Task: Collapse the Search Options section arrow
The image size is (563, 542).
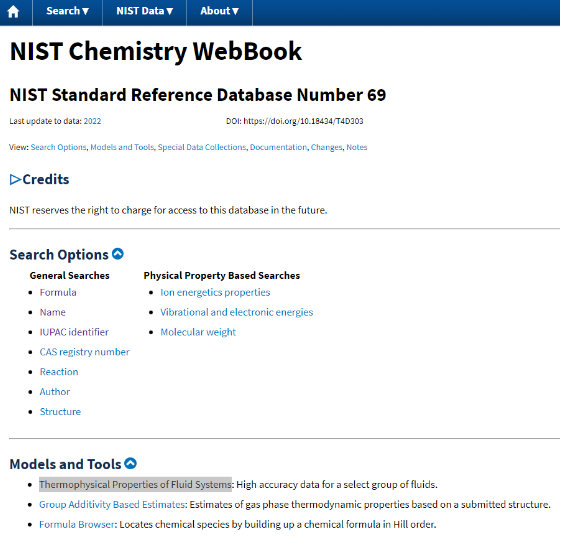Action: (118, 254)
